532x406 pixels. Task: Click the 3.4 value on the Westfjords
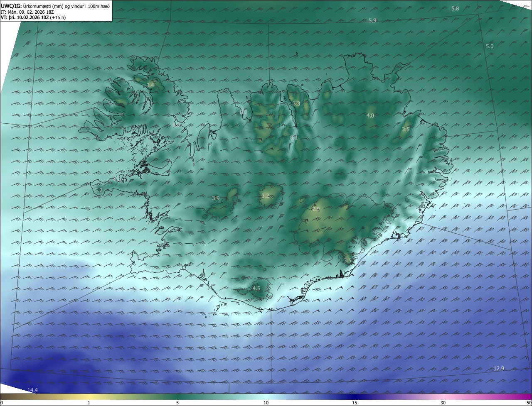150,86
